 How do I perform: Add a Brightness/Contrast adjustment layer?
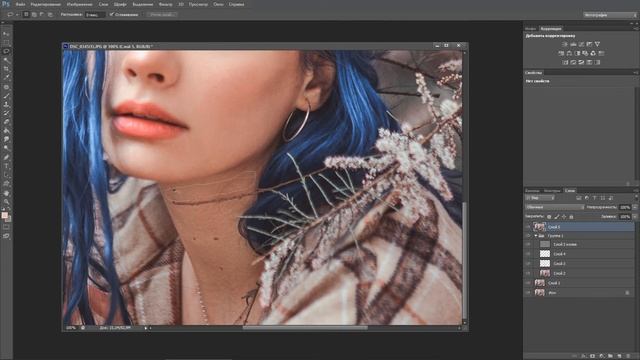click(565, 44)
